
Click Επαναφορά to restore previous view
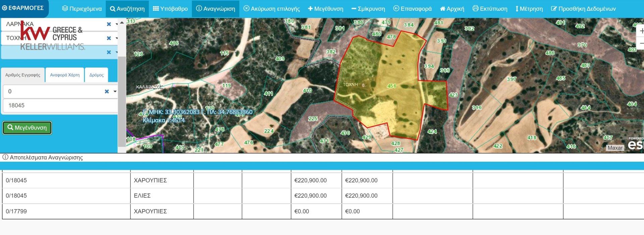click(x=412, y=9)
